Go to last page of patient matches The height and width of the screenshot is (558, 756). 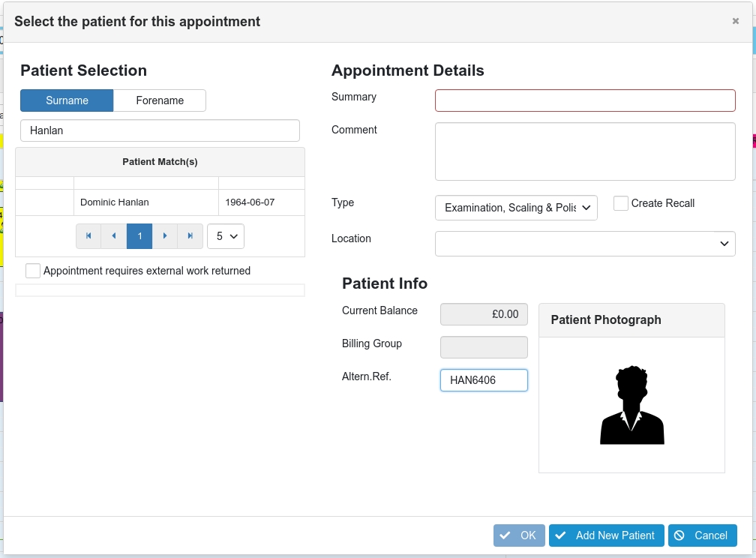tap(190, 235)
